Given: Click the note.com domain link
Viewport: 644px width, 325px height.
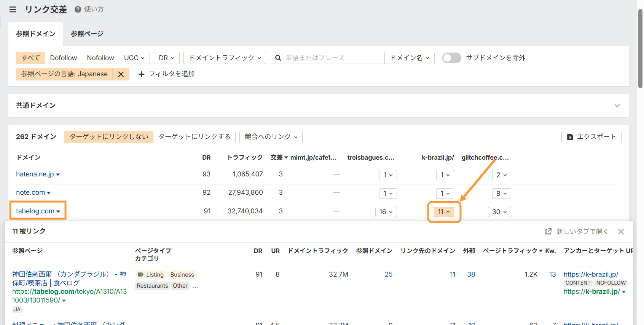Looking at the screenshot, I should [30, 193].
